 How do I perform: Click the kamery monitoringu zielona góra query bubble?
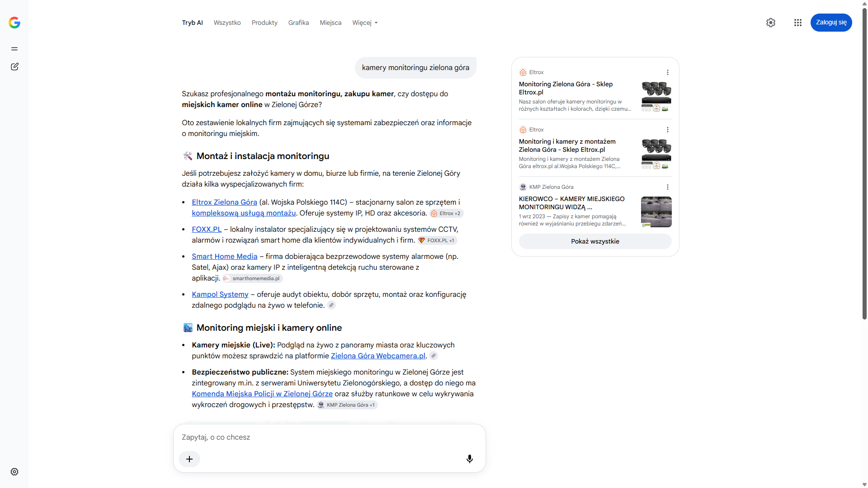(x=415, y=68)
